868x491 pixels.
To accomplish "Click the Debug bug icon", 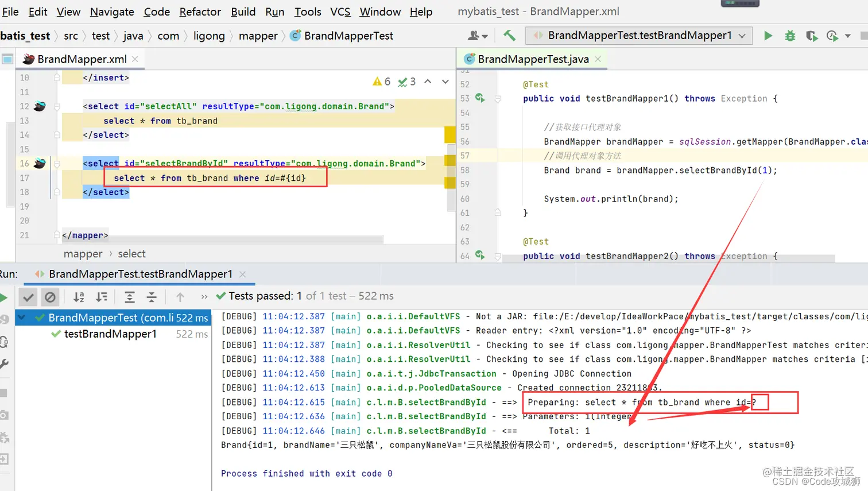I will tap(790, 36).
